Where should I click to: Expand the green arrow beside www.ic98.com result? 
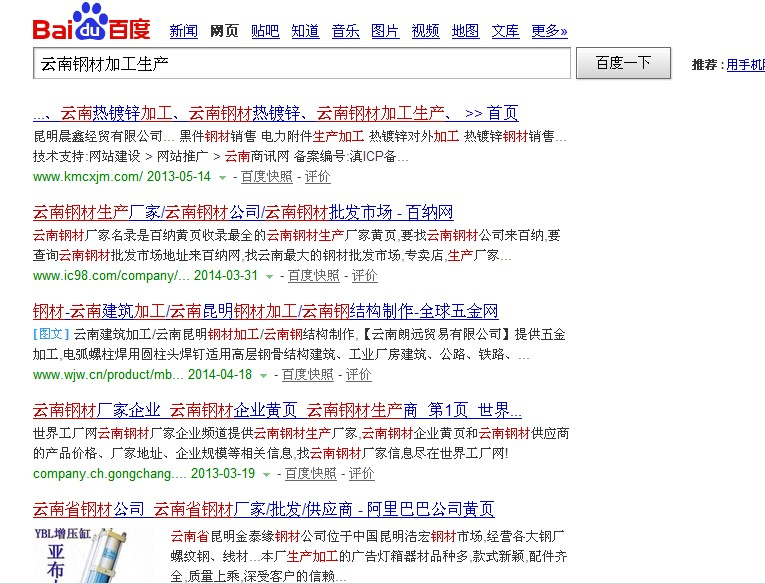tap(269, 277)
